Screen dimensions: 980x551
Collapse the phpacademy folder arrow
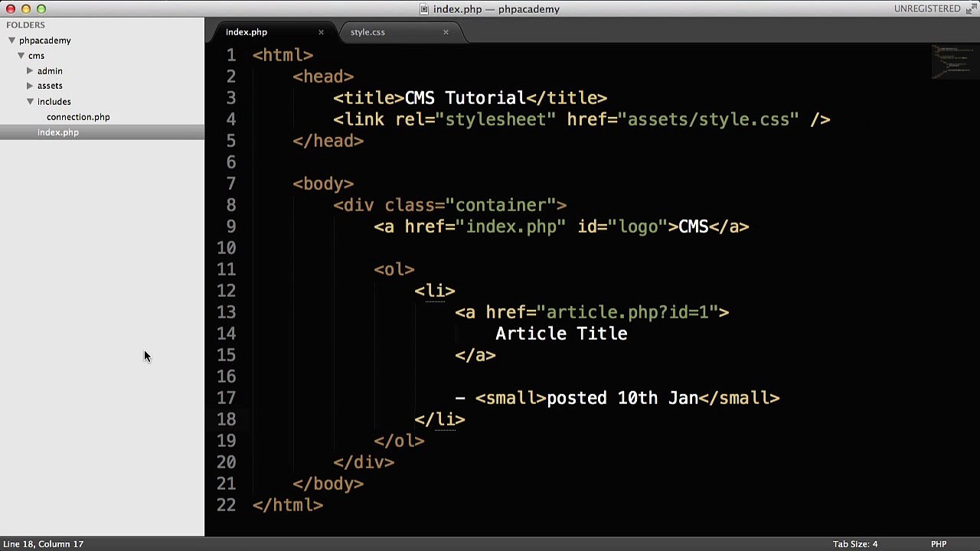point(11,41)
